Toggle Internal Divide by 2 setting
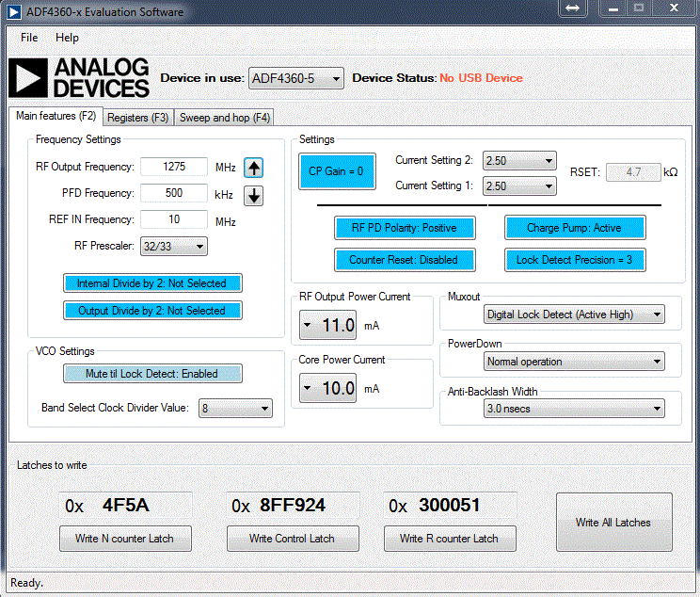Image resolution: width=700 pixels, height=597 pixels. [151, 282]
